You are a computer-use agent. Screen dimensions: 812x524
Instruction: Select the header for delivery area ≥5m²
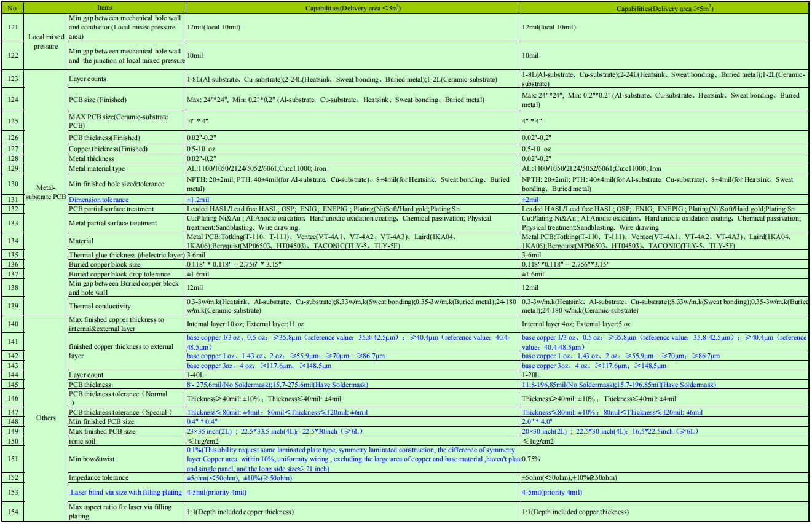click(664, 8)
